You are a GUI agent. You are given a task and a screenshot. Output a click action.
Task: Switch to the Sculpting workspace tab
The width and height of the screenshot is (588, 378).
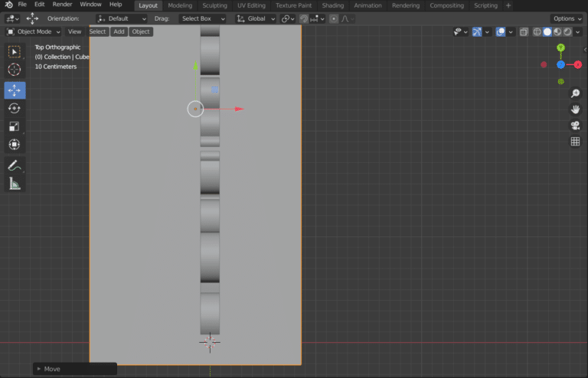[x=214, y=5]
